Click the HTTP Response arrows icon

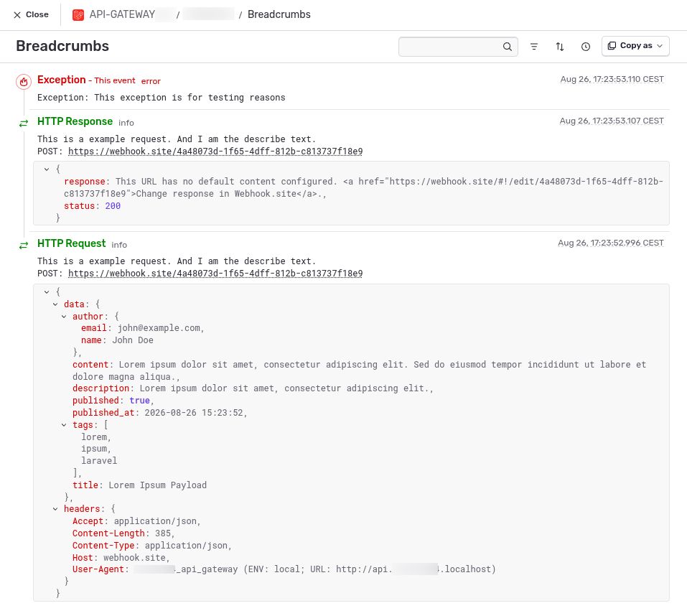point(24,123)
